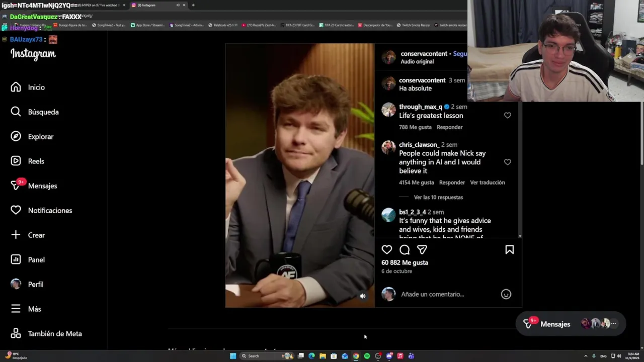Open the Panel chart icon
The width and height of the screenshot is (644, 362).
(16, 260)
